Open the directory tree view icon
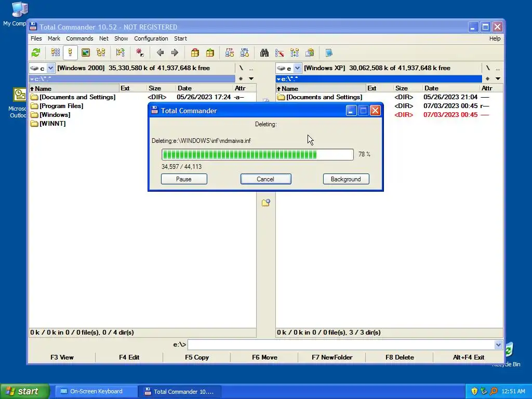This screenshot has height=399, width=532. (x=101, y=52)
